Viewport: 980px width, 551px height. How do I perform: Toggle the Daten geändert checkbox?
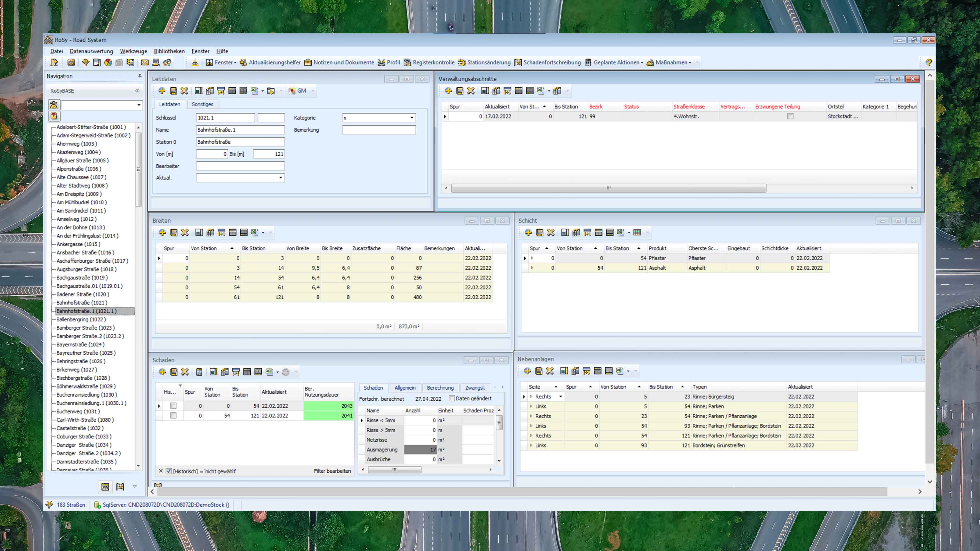click(x=452, y=398)
